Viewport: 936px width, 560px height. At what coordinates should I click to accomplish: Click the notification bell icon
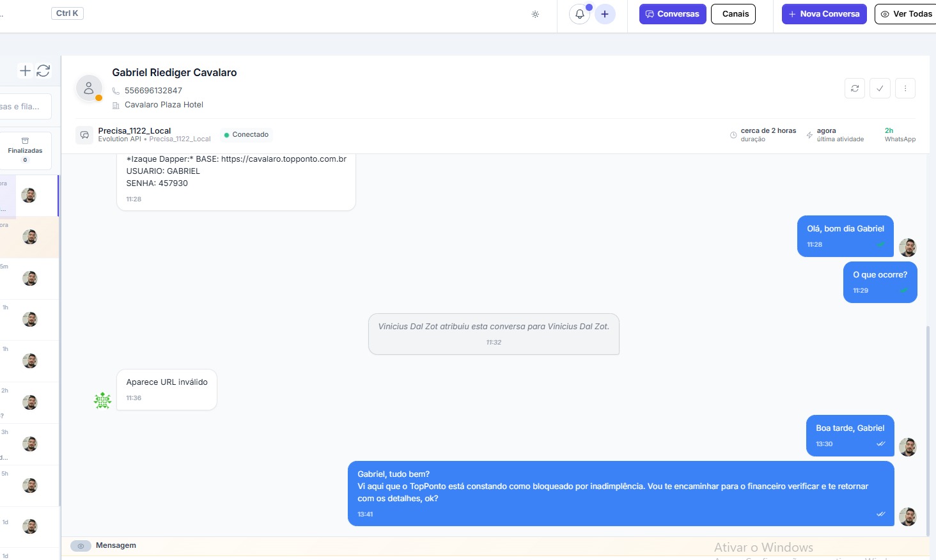click(x=579, y=14)
